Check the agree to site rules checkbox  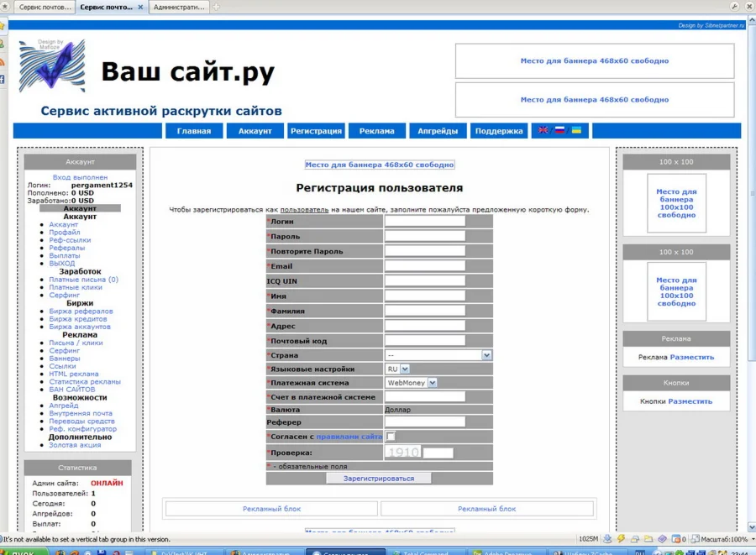391,437
